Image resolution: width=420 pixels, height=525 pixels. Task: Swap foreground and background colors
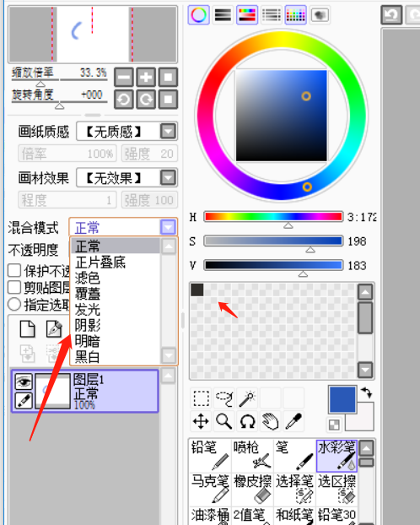pos(367,392)
